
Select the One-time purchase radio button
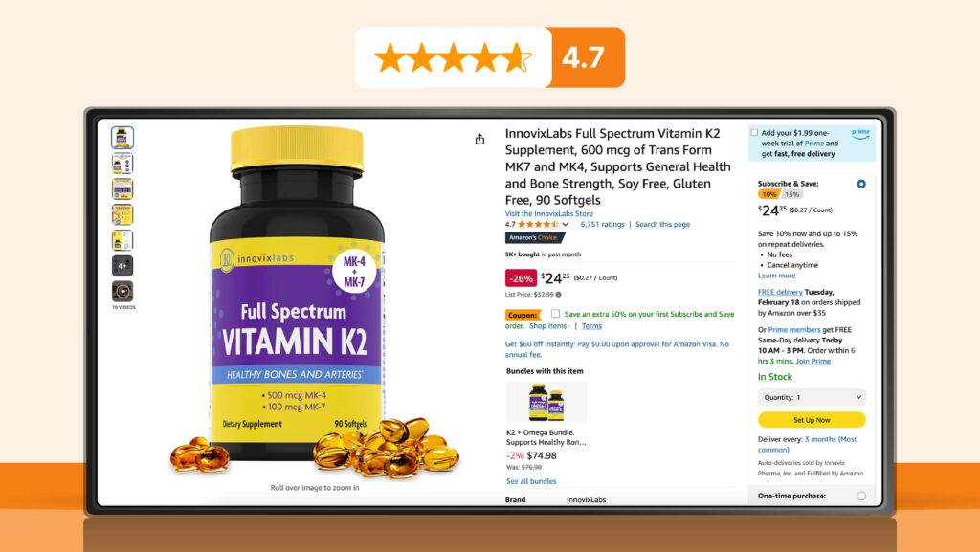[x=861, y=496]
